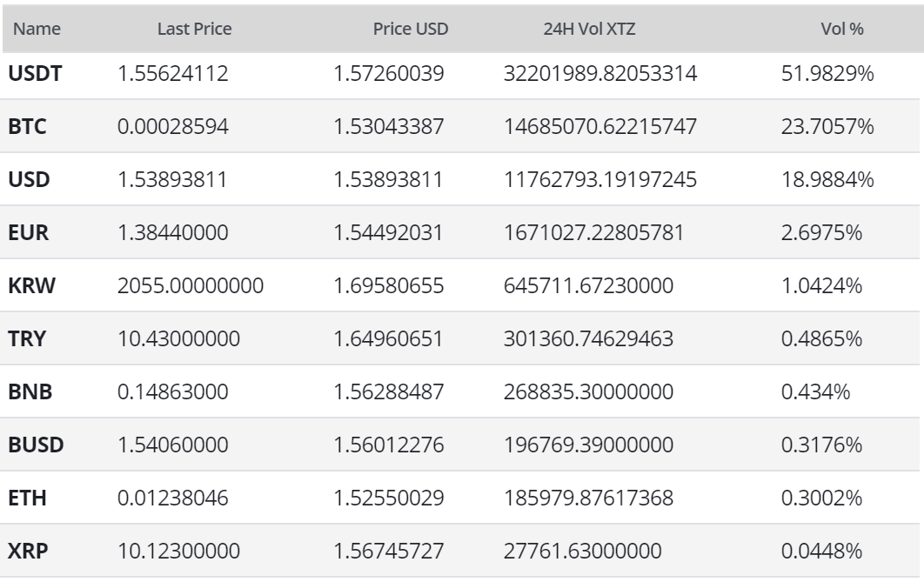Click KRW volume share 1.0424%
This screenshot has width=924, height=582.
tap(821, 285)
